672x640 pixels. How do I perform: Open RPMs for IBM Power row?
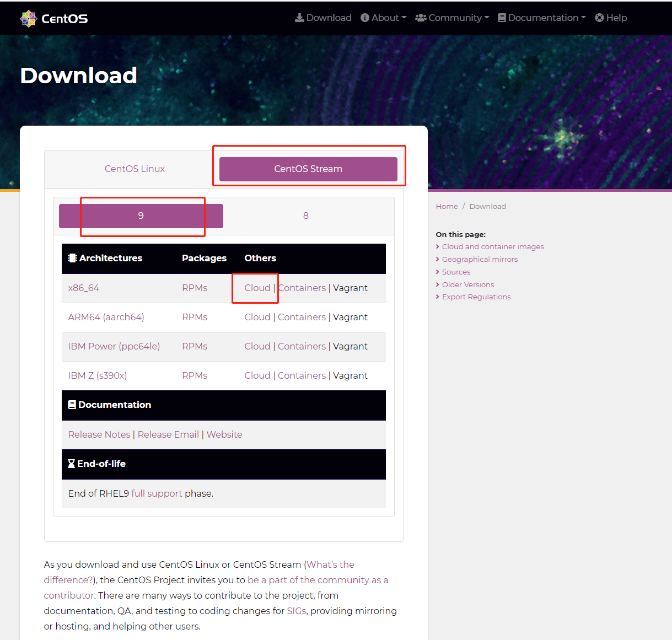tap(195, 346)
